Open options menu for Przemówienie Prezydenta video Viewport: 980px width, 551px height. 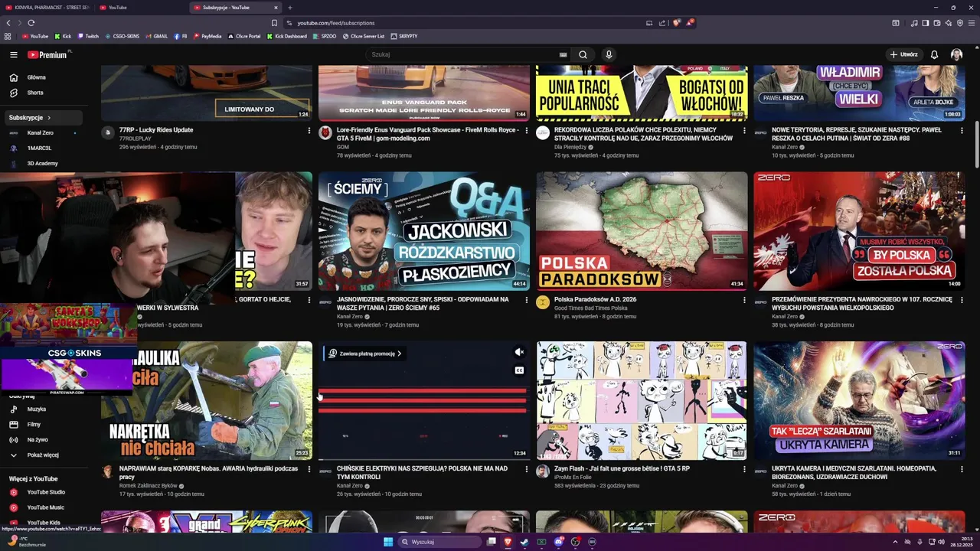tap(962, 300)
